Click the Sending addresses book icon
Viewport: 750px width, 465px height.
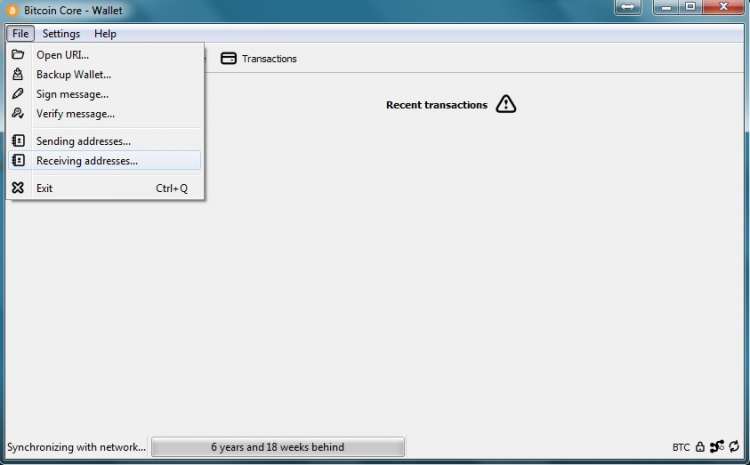click(18, 141)
